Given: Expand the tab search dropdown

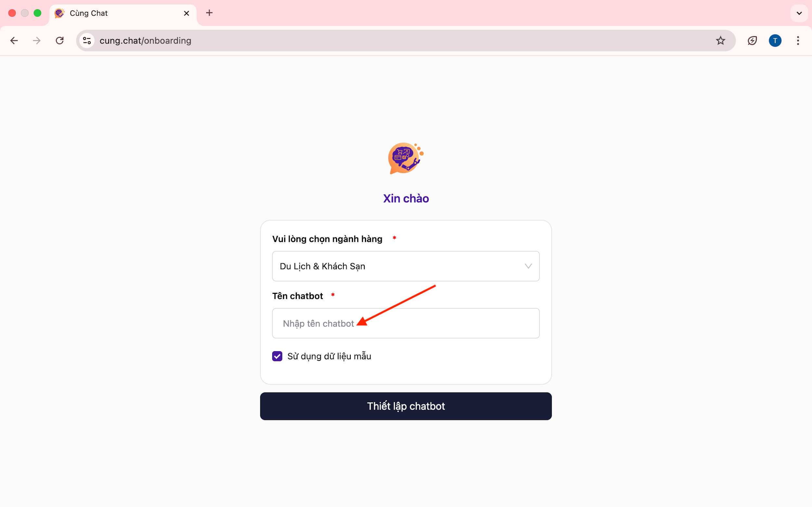Looking at the screenshot, I should (x=799, y=13).
